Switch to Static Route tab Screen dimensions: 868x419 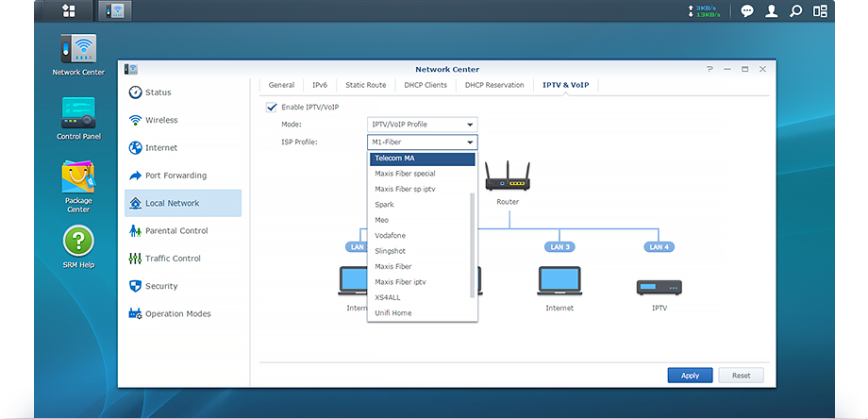click(365, 85)
